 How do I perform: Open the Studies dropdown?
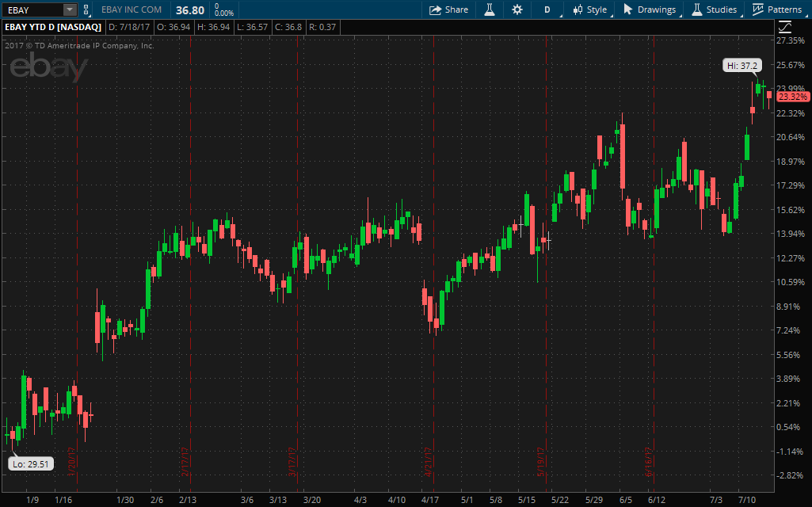[x=714, y=10]
